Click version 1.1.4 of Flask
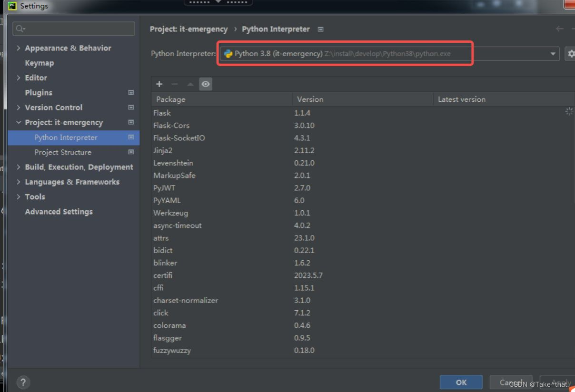 [x=302, y=113]
